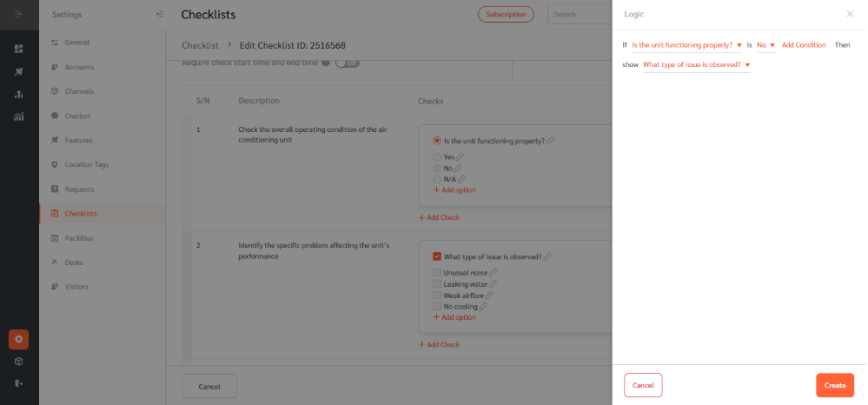The image size is (868, 405).
Task: Click the Subscription button
Action: (506, 15)
